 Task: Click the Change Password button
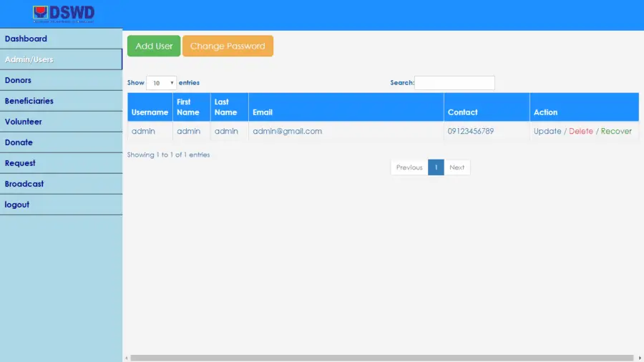(x=228, y=46)
